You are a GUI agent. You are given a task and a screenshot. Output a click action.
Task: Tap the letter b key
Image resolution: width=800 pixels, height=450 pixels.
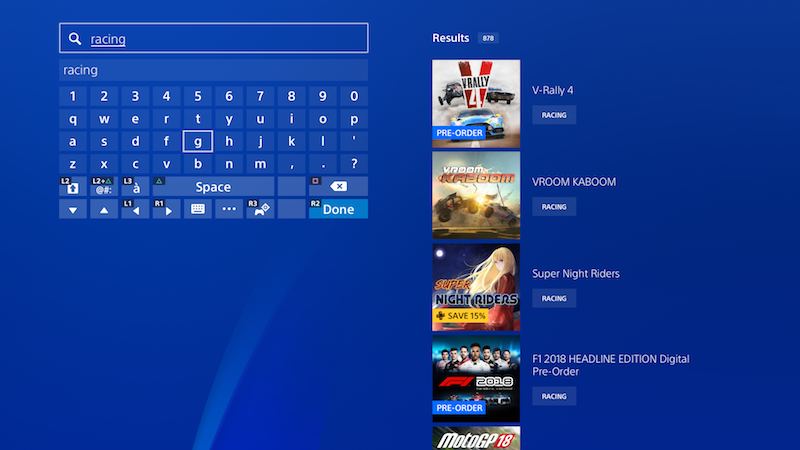click(197, 164)
